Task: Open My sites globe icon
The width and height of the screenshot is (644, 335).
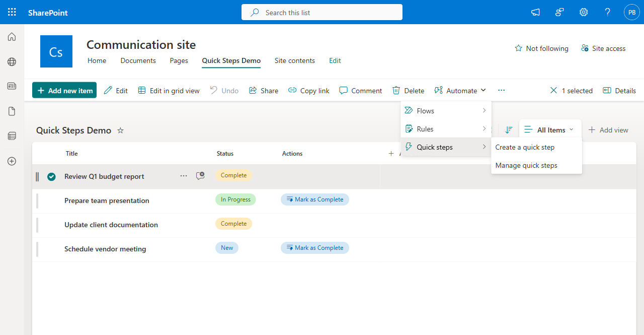Action: coord(12,62)
